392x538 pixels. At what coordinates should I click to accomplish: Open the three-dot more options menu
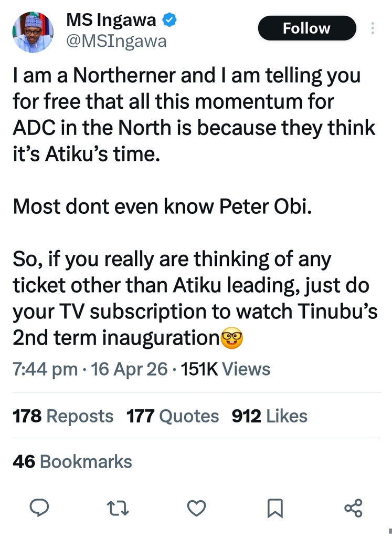[x=373, y=28]
